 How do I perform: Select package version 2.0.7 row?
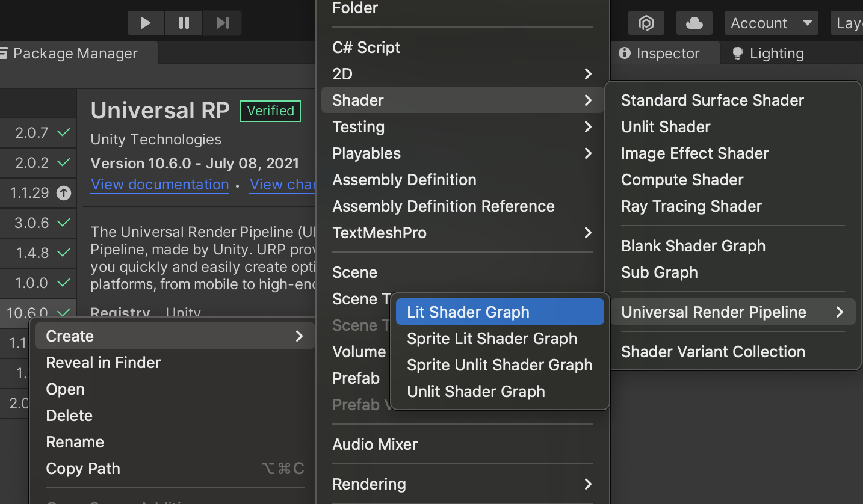[x=38, y=133]
